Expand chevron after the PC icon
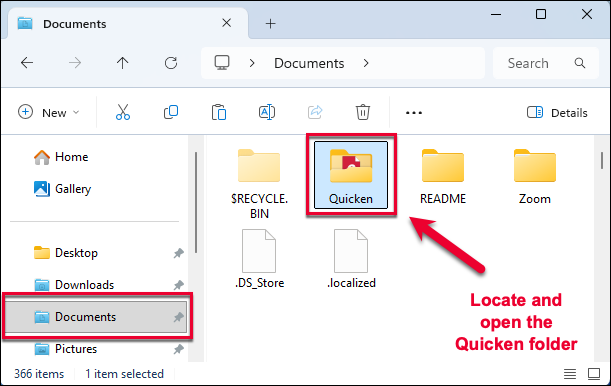This screenshot has height=386, width=611. [x=252, y=63]
